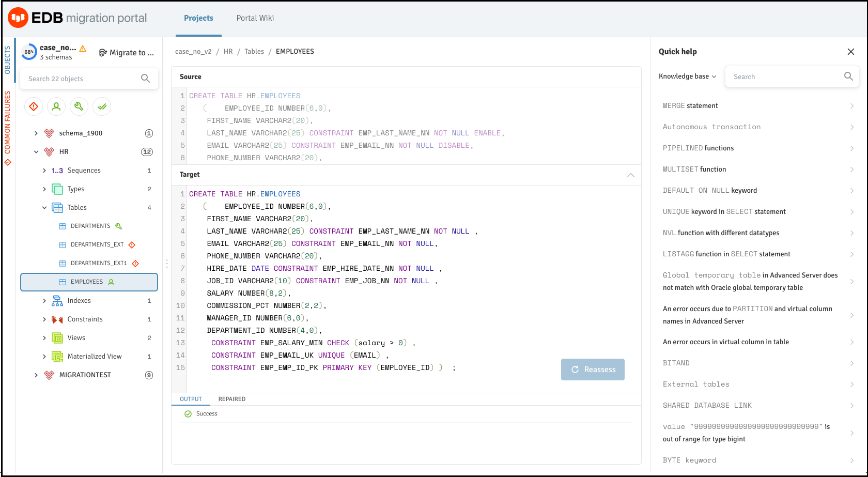This screenshot has width=868, height=477.
Task: Open the Knowledge base dropdown
Action: pos(688,76)
